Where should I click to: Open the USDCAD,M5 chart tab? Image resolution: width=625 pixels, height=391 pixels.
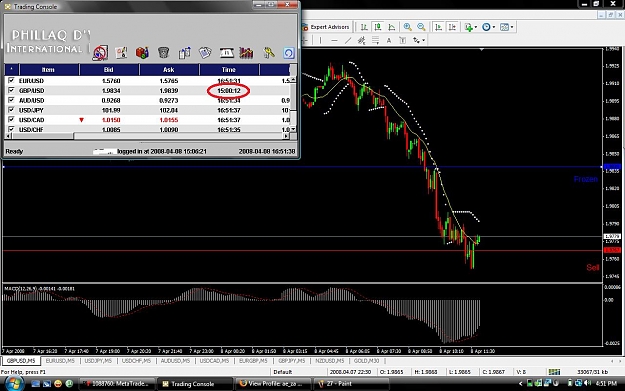click(x=214, y=361)
